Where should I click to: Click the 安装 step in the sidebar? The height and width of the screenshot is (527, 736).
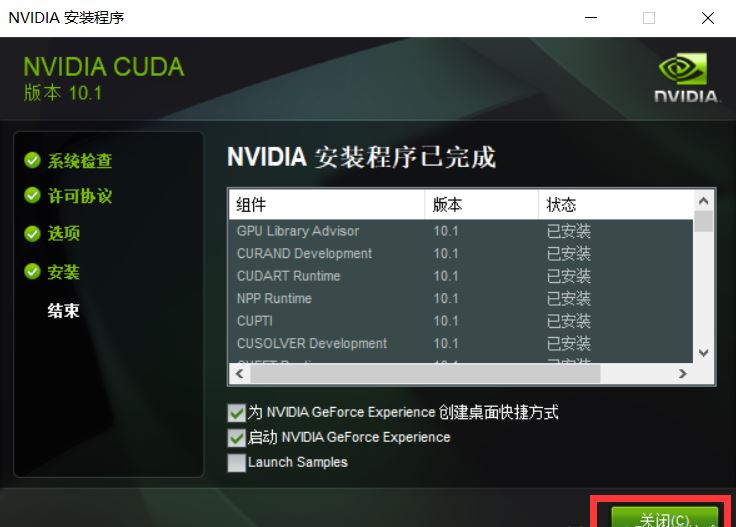(64, 272)
